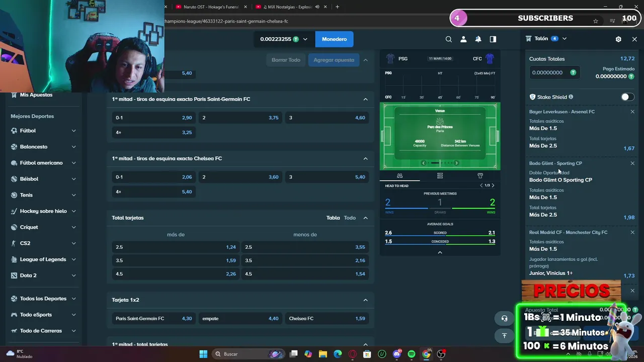Remove Bodo Glimt - Sporting CP selection
Image resolution: width=644 pixels, height=362 pixels.
pyautogui.click(x=632, y=163)
